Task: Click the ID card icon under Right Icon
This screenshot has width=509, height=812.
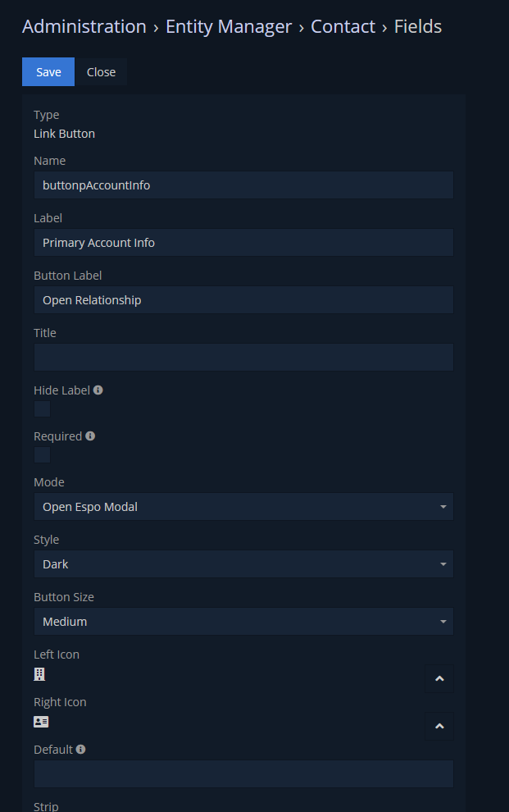Action: (x=41, y=722)
